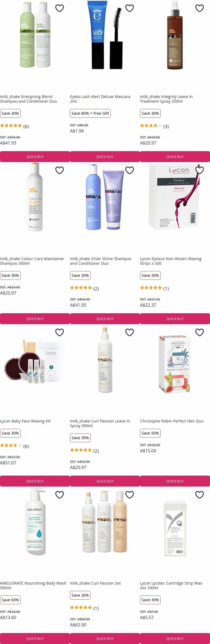The height and width of the screenshot is (644, 210).
Task: Heart the AMELIORATE Nourishing Body Wash
Action: pos(59,495)
